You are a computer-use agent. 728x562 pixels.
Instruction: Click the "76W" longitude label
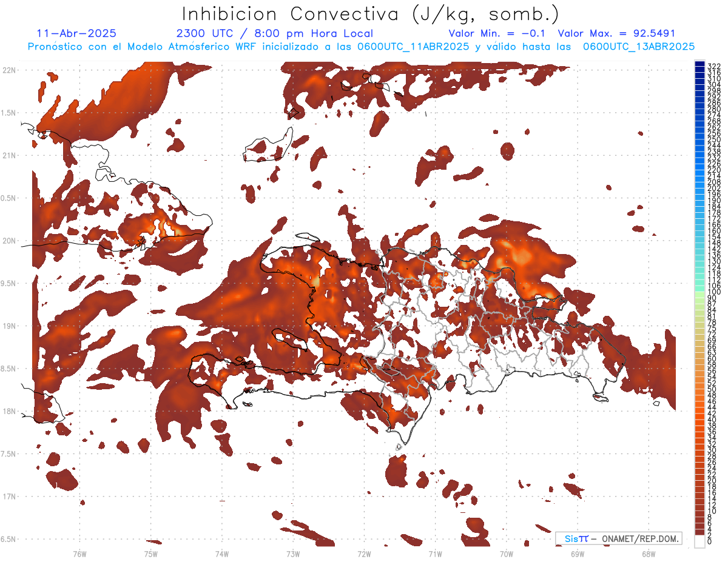79,554
